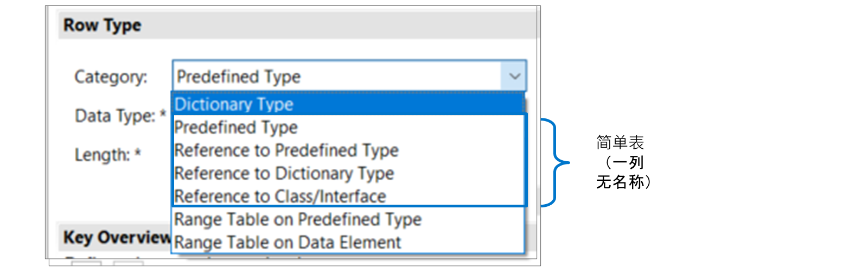
Task: Click the Category dropdown arrow button
Action: [x=514, y=76]
